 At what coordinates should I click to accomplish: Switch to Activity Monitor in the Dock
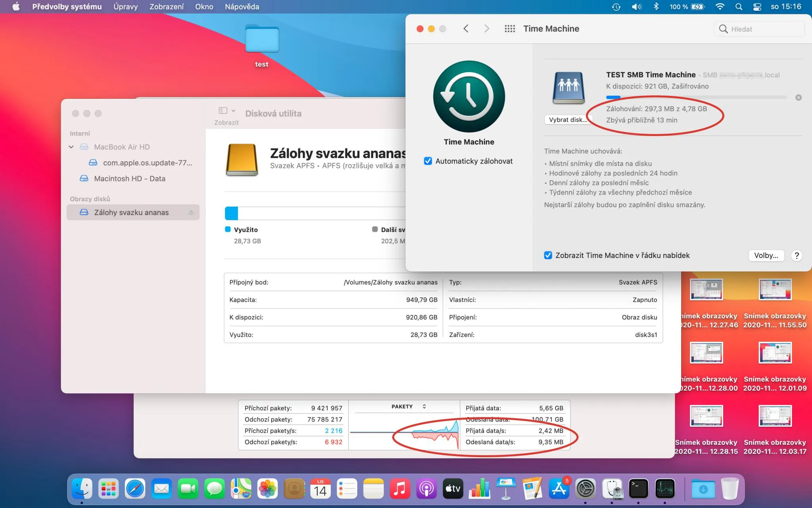pyautogui.click(x=665, y=489)
